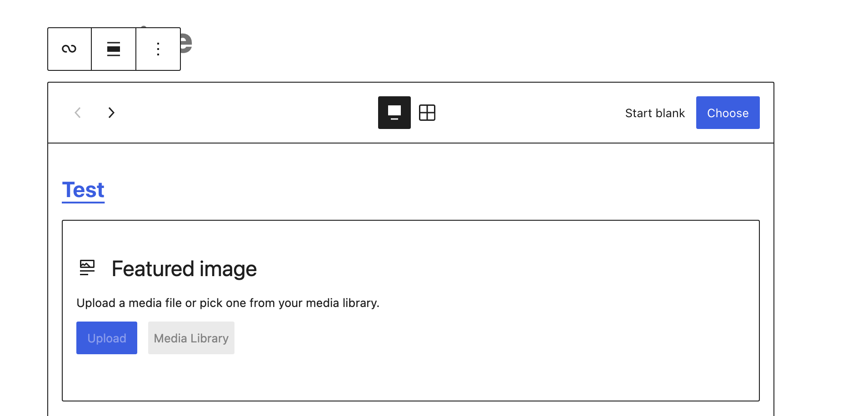This screenshot has height=416, width=868.
Task: Click the blue Choose button
Action: coord(728,113)
